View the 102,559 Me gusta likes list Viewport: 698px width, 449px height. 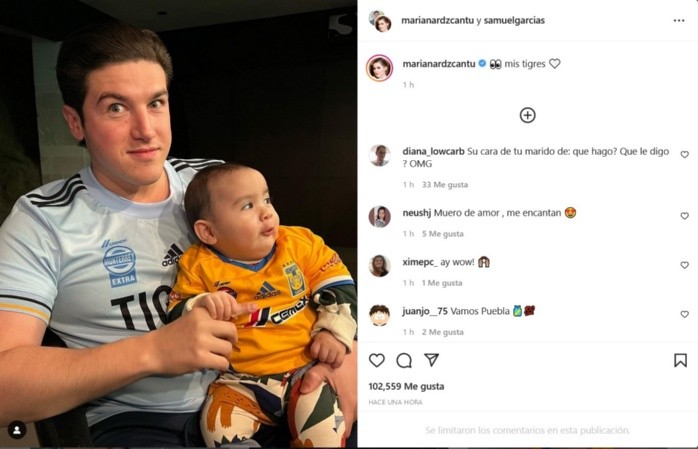(x=406, y=386)
